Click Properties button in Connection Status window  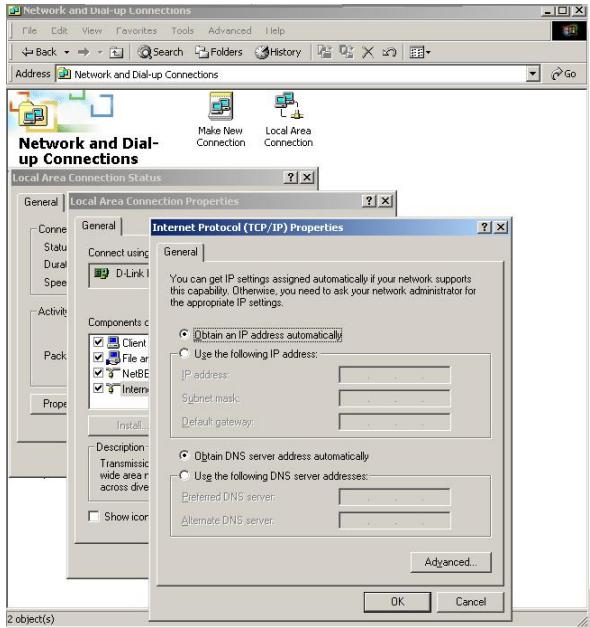pyautogui.click(x=49, y=404)
